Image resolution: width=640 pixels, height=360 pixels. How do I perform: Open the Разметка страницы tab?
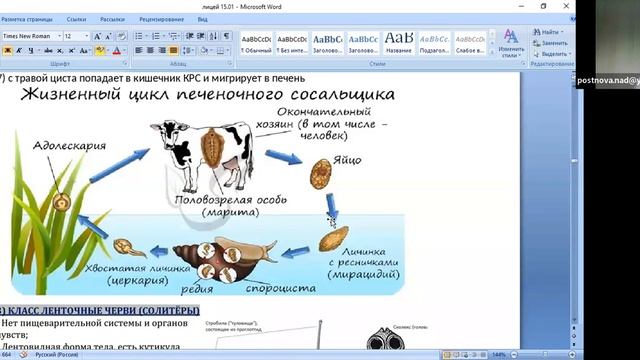(27, 19)
